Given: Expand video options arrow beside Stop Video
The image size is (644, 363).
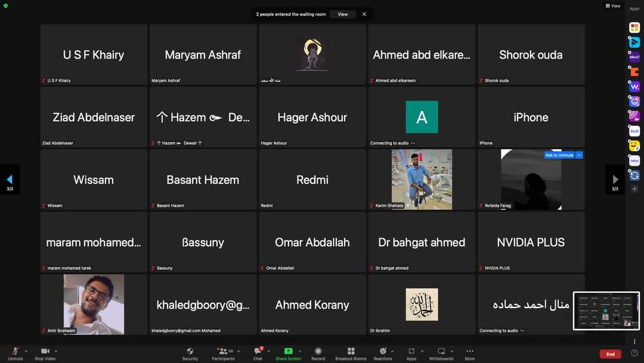Looking at the screenshot, I should pyautogui.click(x=56, y=350).
